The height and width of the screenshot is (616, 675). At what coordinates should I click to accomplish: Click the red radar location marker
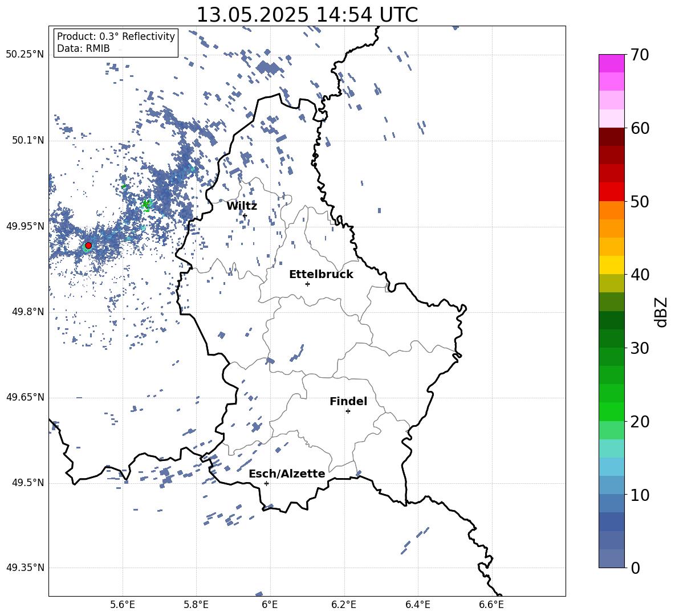(88, 246)
